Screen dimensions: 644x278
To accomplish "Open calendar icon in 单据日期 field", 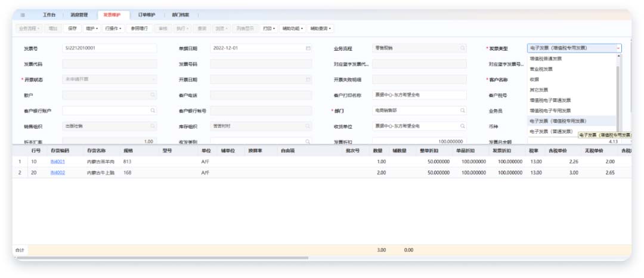I will click(x=308, y=48).
